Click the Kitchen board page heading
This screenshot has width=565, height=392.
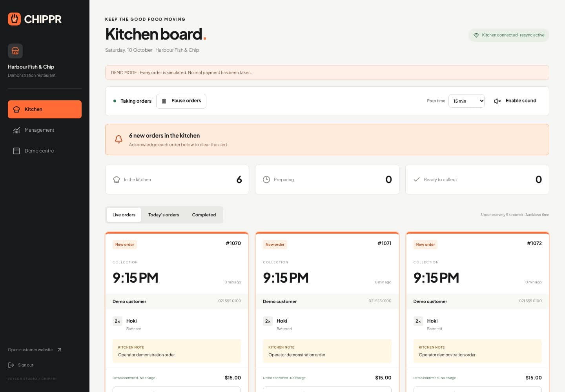click(156, 34)
